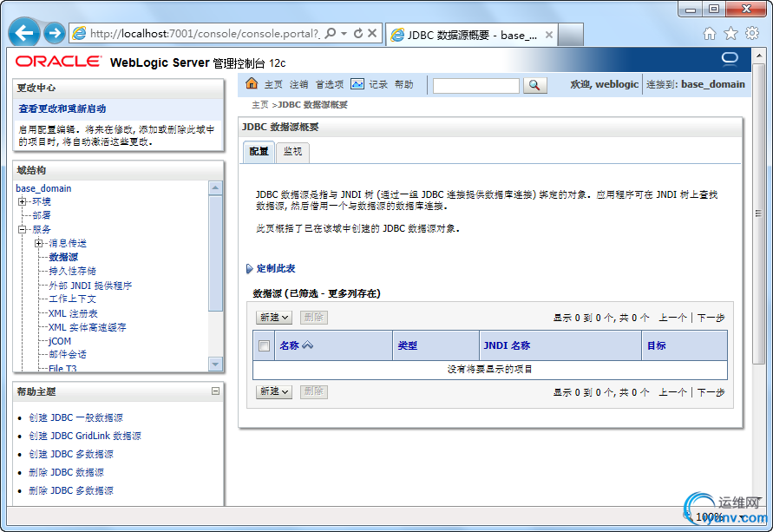Image resolution: width=773 pixels, height=532 pixels.
Task: Select XML 注册表 tree item
Action: pos(73,313)
